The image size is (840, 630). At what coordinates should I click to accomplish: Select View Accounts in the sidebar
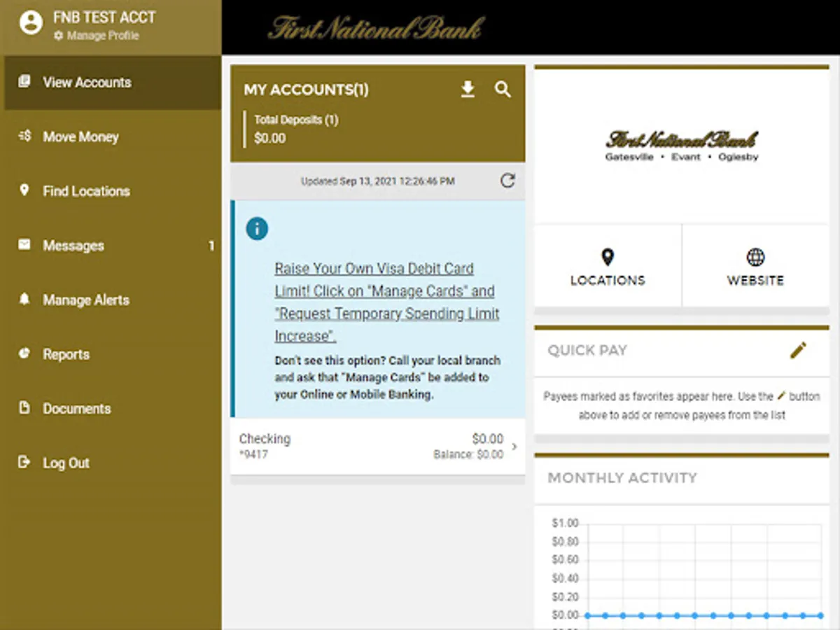point(113,83)
